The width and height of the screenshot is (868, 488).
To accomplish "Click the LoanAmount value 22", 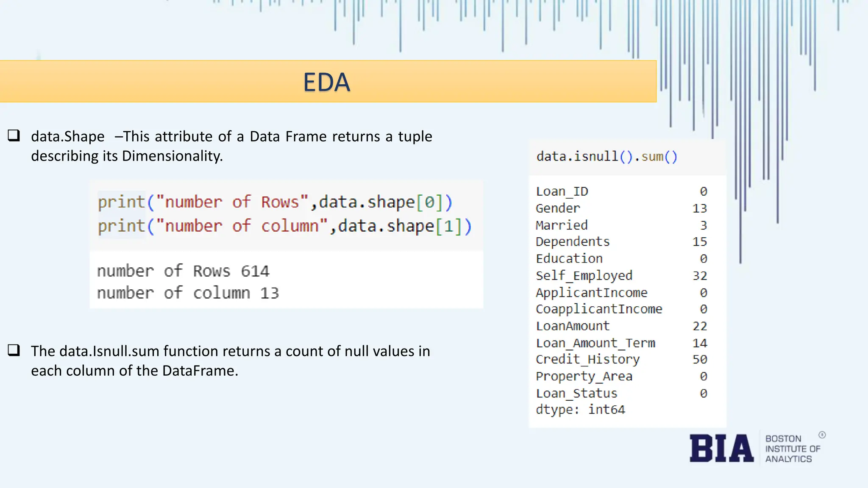I will click(700, 326).
